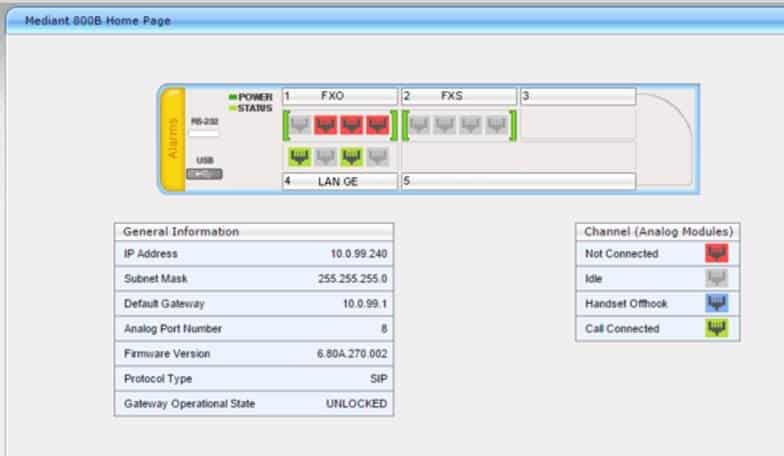784x456 pixels.
Task: Click default gateway value 10.0.99.1
Action: (365, 304)
